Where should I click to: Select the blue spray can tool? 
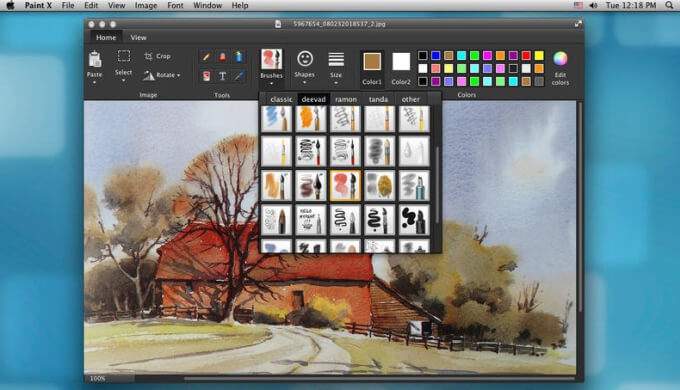tap(238, 56)
